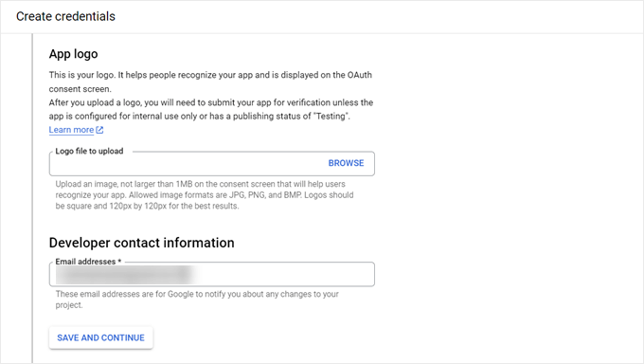Viewport: 644px width, 364px height.
Task: Click the 'Upload an image, not larger than 1MB' hint
Action: tap(205, 195)
